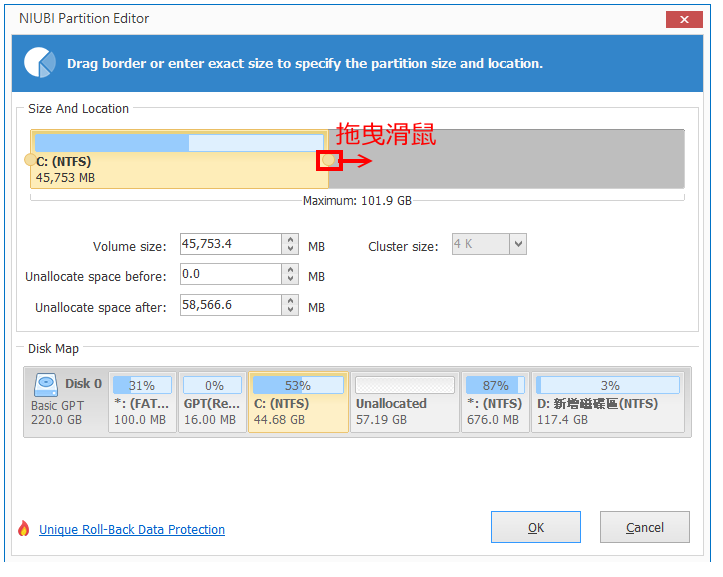
Task: Select the GPT reserved 16.00 MB partition
Action: pos(212,402)
